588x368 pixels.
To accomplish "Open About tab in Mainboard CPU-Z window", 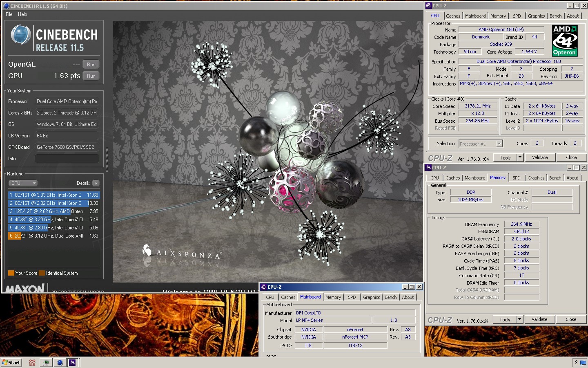I will coord(408,297).
